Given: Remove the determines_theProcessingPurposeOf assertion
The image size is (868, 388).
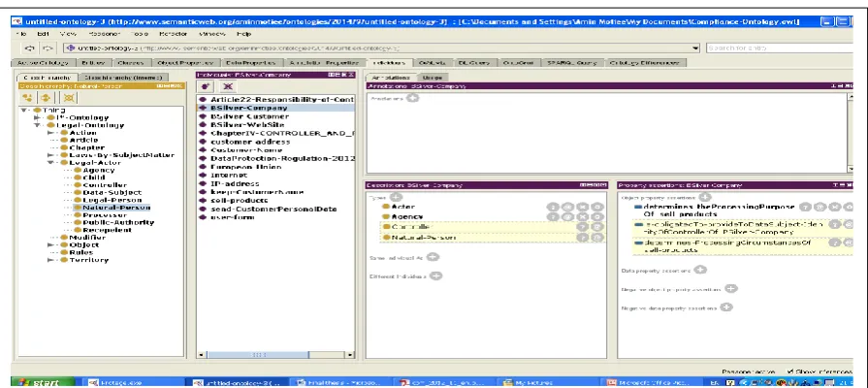Looking at the screenshot, I should [x=835, y=207].
